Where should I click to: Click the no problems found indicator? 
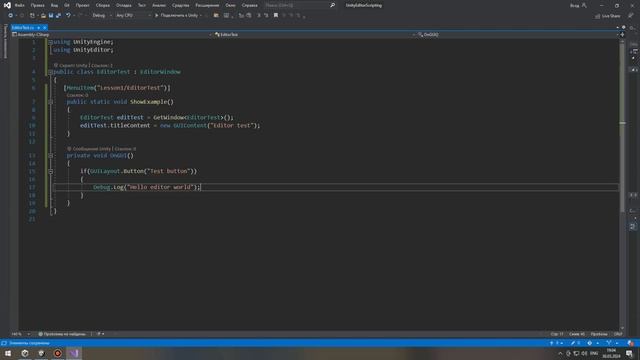(62, 334)
